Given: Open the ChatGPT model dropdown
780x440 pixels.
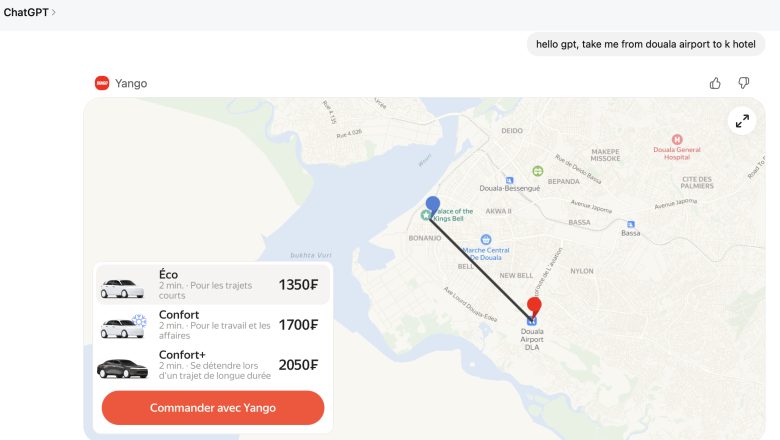Looking at the screenshot, I should pyautogui.click(x=30, y=12).
